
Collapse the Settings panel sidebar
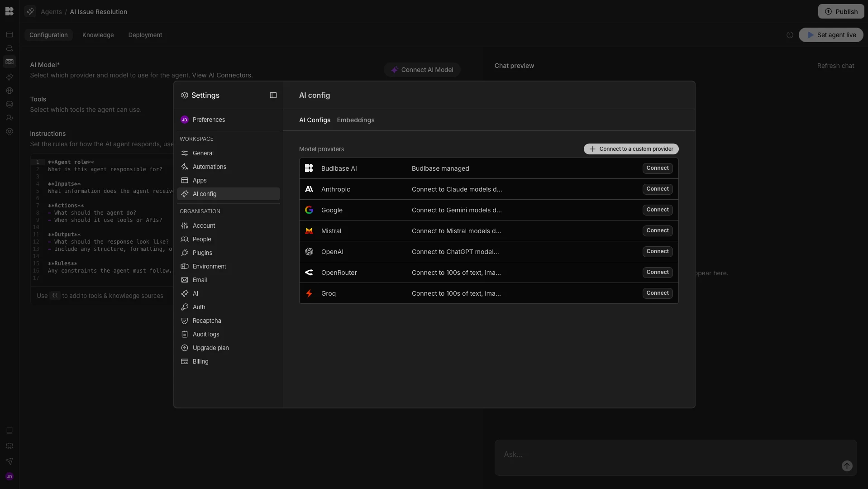273,95
